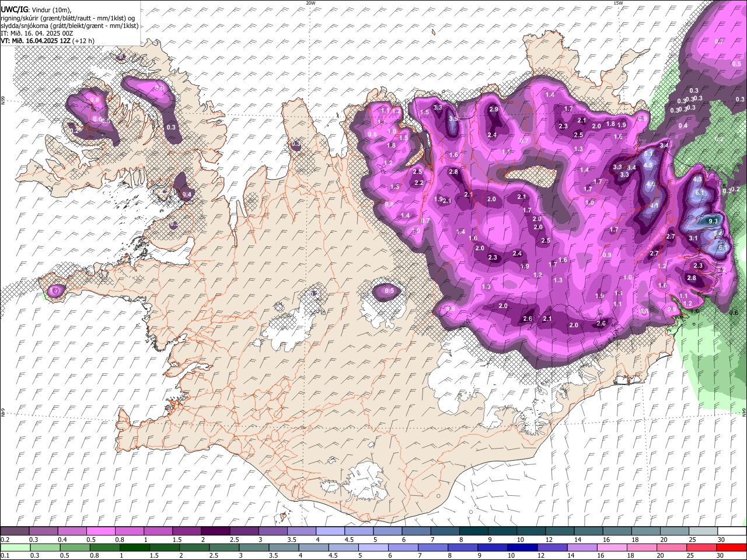Click the 9.3 maximum precipitation value on map
This screenshot has height=560, width=747.
tap(713, 222)
